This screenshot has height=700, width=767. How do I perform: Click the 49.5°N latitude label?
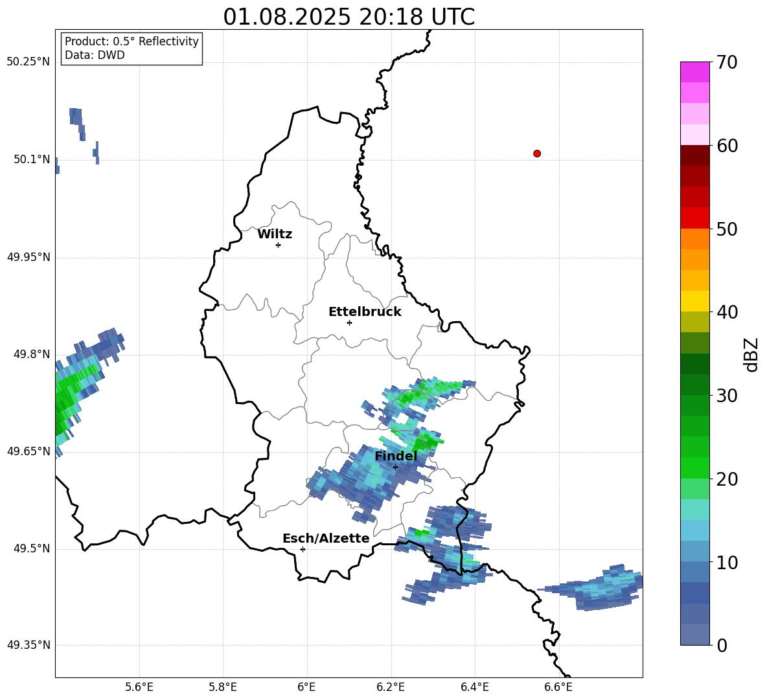pyautogui.click(x=32, y=548)
